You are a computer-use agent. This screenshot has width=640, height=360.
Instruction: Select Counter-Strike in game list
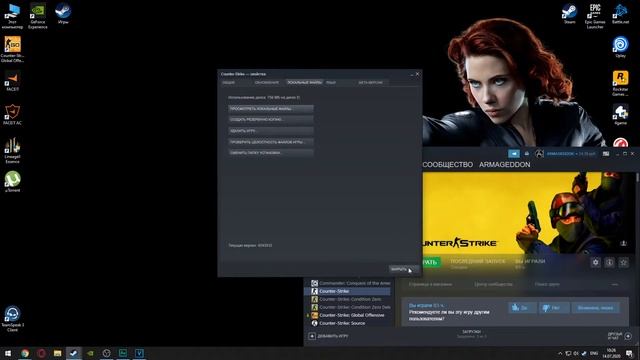[x=347, y=291]
